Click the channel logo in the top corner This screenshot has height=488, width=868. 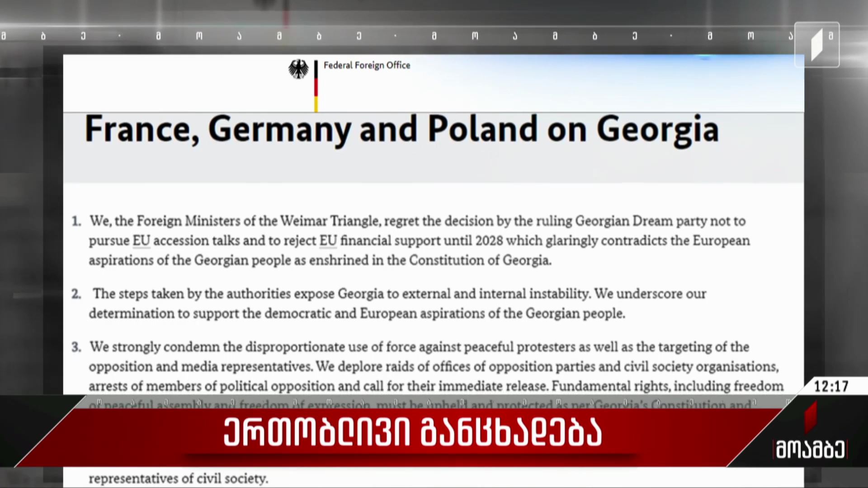point(817,45)
